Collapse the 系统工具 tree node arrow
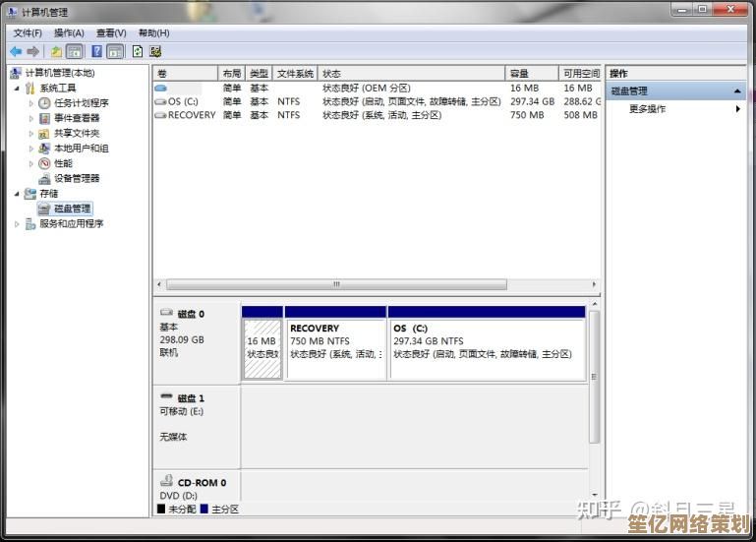The width and height of the screenshot is (756, 542). pyautogui.click(x=18, y=89)
